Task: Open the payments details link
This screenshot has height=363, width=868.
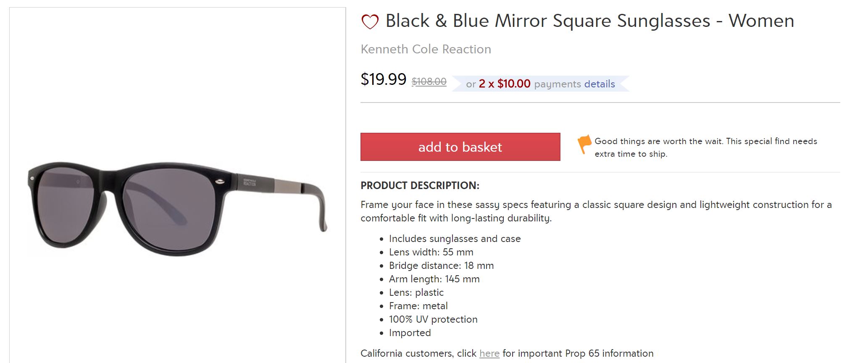Action: tap(600, 84)
